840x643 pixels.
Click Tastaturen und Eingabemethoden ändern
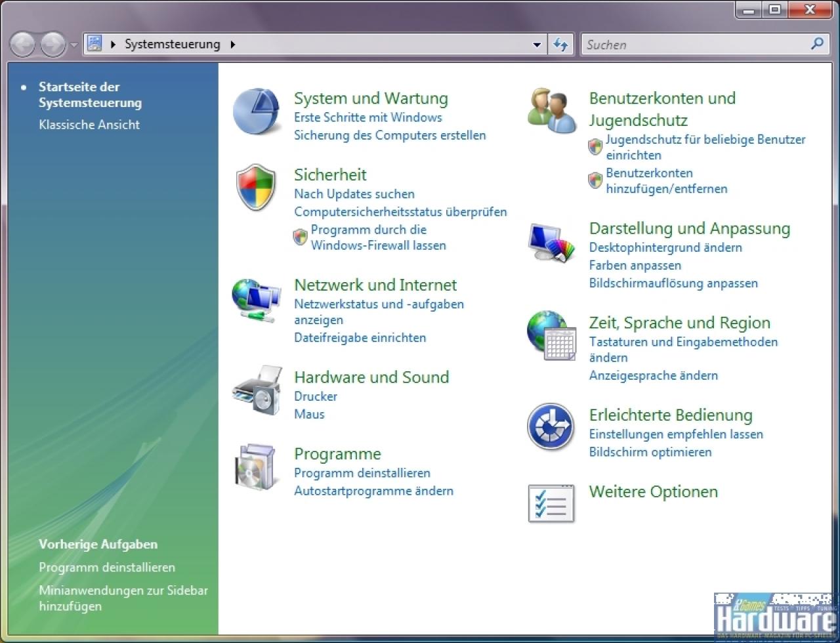pos(683,350)
